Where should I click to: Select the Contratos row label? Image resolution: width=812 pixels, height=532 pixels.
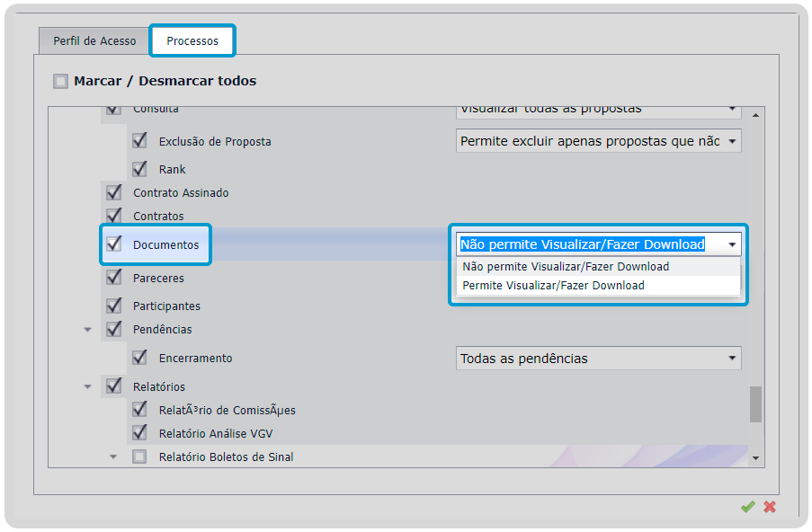point(158,216)
